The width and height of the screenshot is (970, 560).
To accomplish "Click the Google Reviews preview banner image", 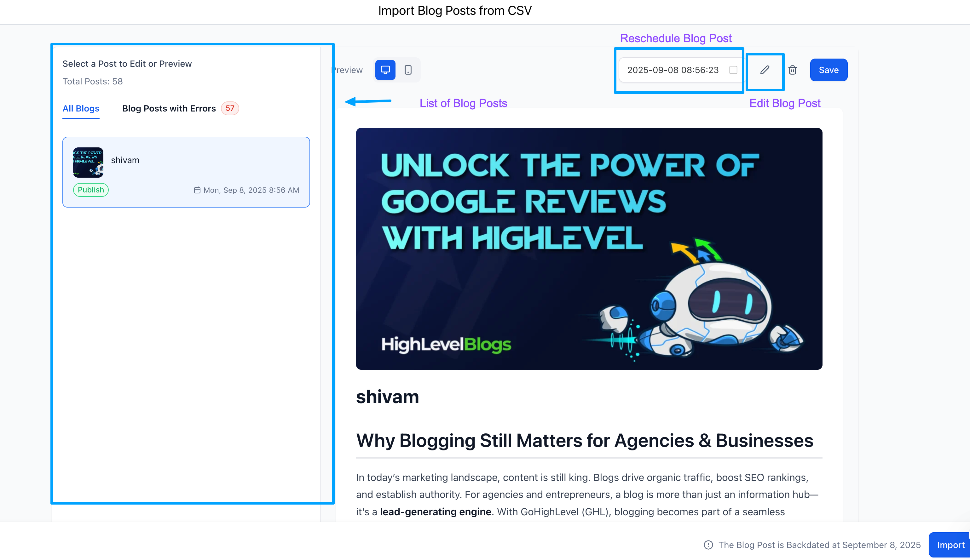I will (x=589, y=249).
